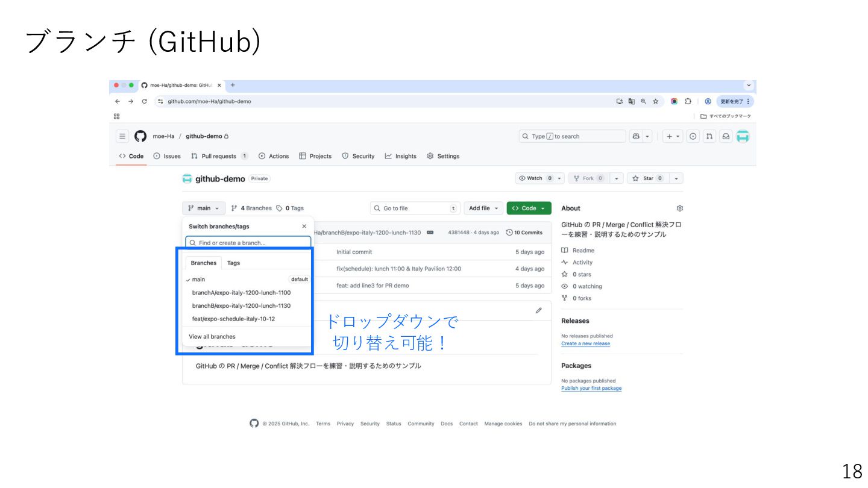The width and height of the screenshot is (868, 488).
Task: Open 'feat: add line3 for PR demo' commit
Action: click(373, 286)
